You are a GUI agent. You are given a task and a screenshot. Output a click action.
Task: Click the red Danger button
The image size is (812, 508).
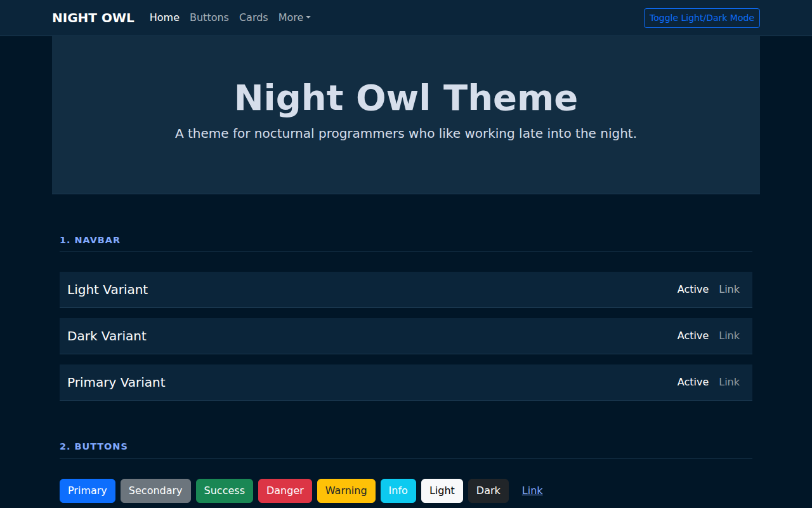click(285, 491)
